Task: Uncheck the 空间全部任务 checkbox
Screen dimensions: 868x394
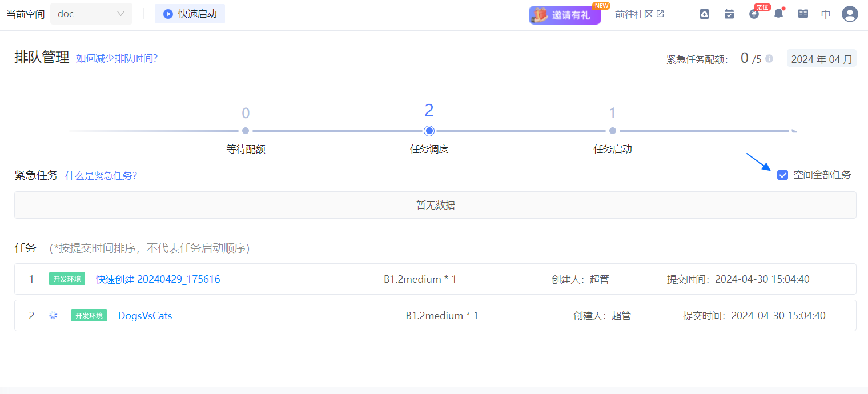Action: [783, 175]
